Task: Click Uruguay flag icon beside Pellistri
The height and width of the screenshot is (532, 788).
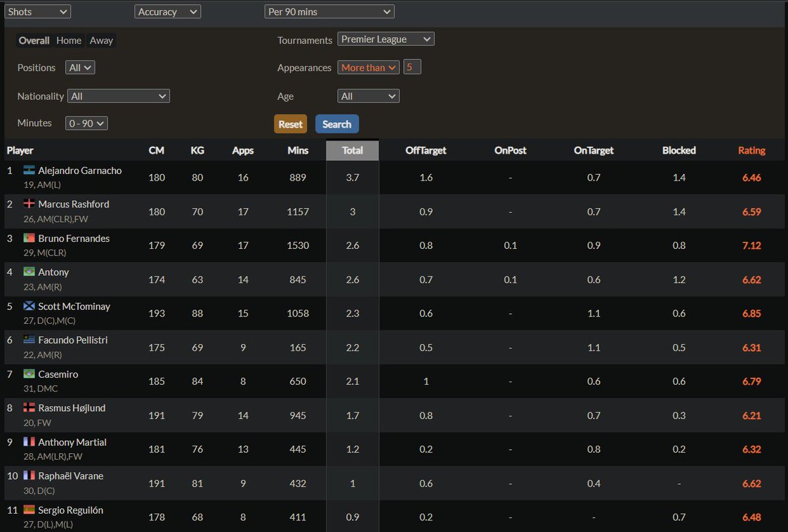Action: click(29, 340)
